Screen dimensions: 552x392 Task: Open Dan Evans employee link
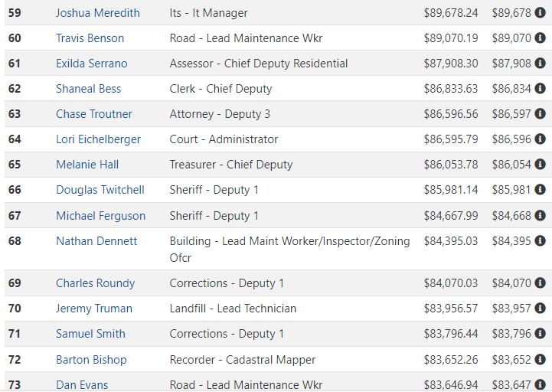point(82,384)
